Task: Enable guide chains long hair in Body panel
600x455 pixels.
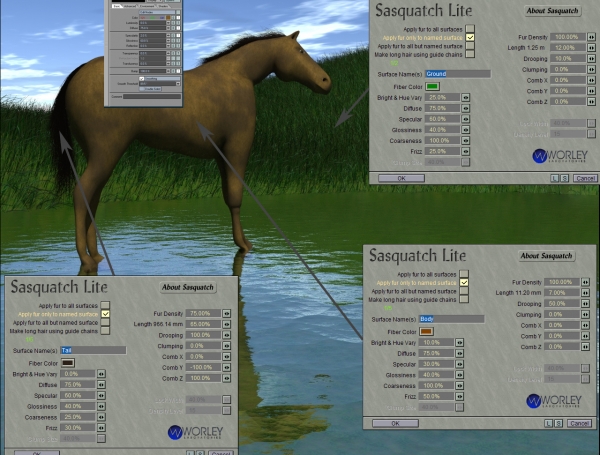Action: [464, 299]
